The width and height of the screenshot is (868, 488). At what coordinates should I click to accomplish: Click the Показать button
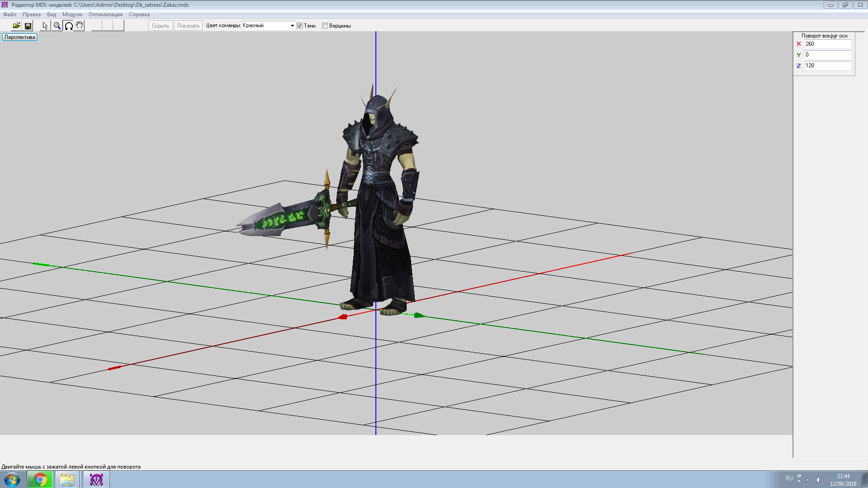[188, 26]
